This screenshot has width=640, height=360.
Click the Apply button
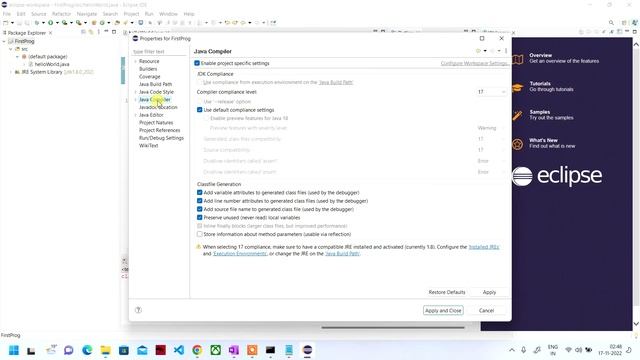point(489,292)
